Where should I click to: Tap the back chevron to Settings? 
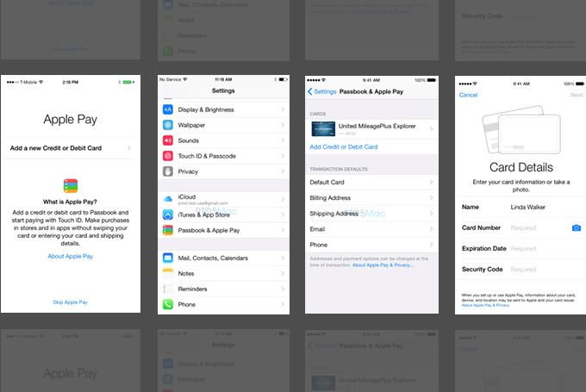coord(310,91)
